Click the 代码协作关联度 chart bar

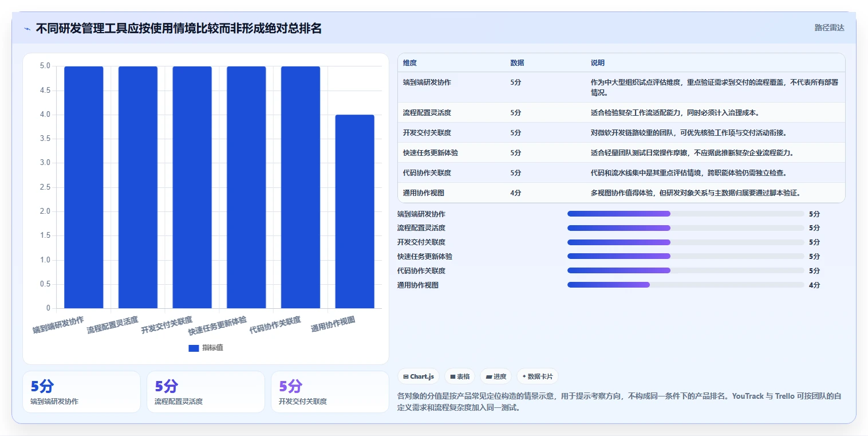301,187
